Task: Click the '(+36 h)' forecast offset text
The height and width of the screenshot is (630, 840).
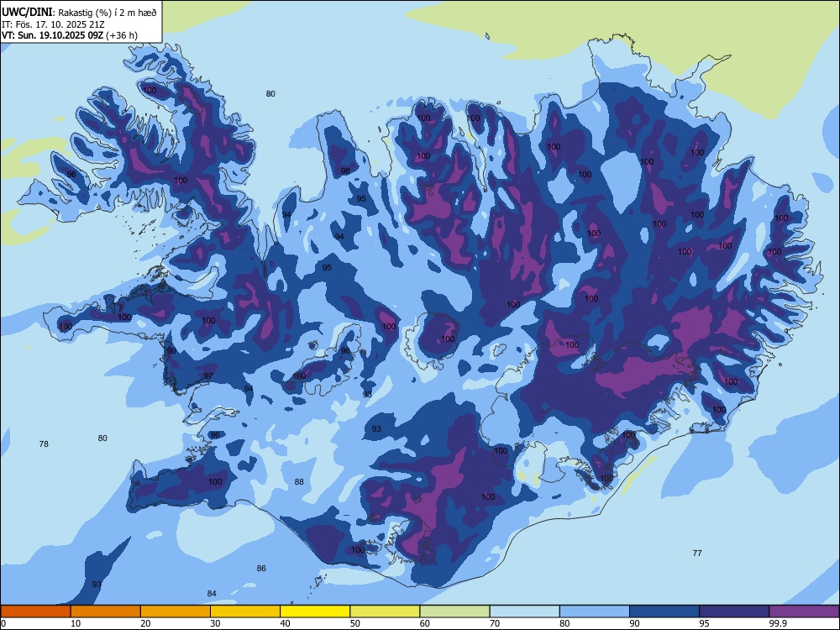Action: coord(122,35)
